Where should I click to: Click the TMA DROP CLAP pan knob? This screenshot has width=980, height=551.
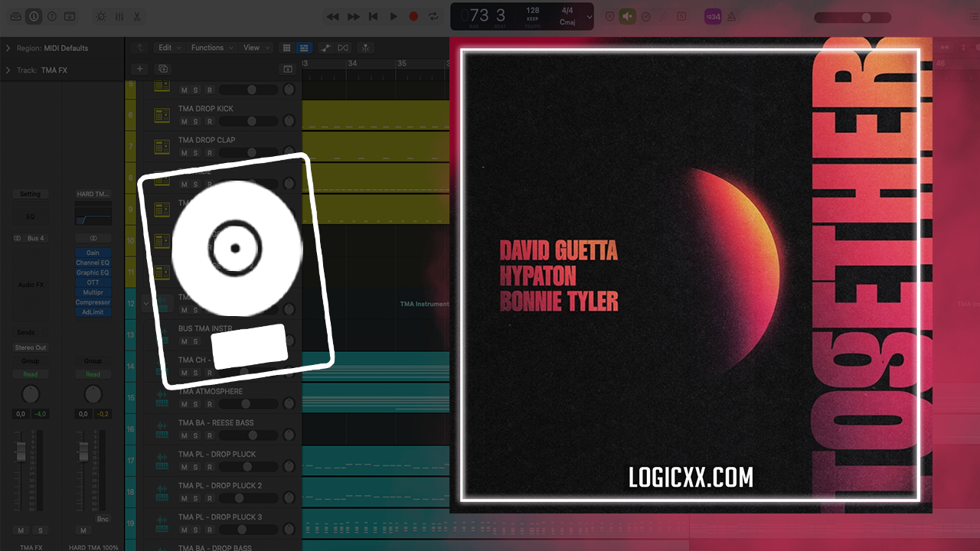click(x=289, y=152)
